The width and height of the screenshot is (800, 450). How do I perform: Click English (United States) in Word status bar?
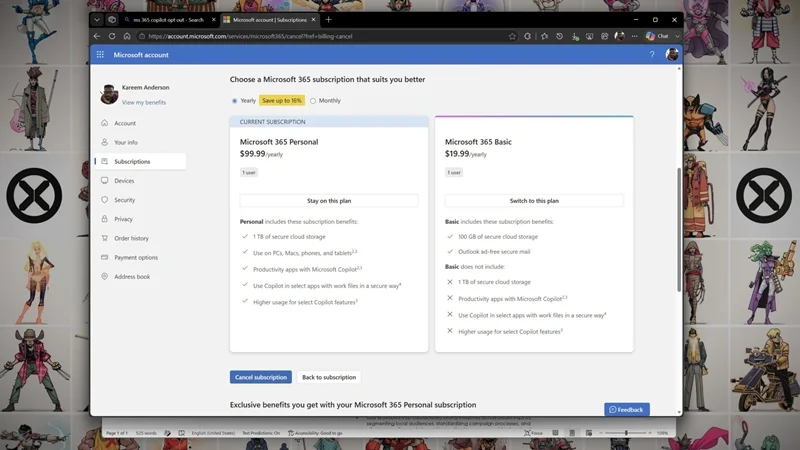(213, 433)
